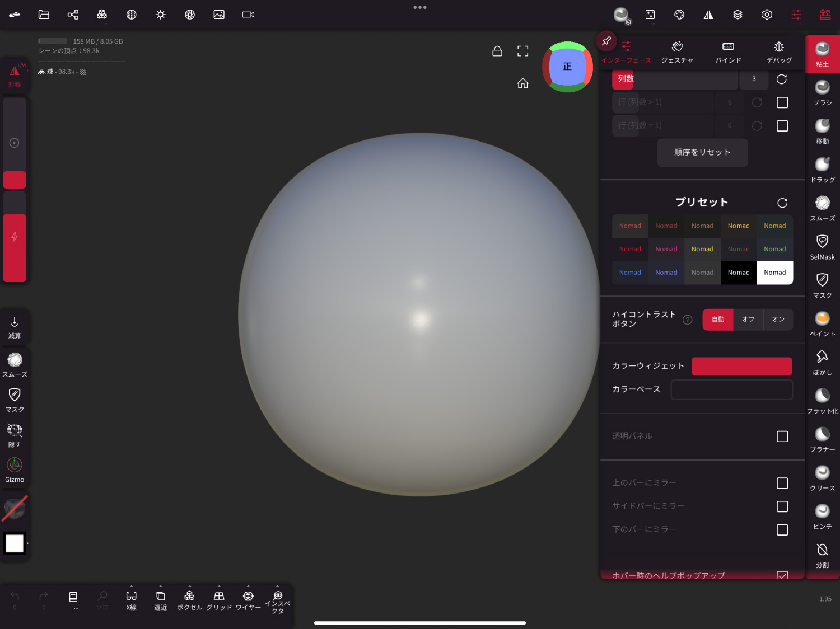This screenshot has height=629, width=840.
Task: Toggle the ワイヤー wireframe display
Action: [248, 600]
